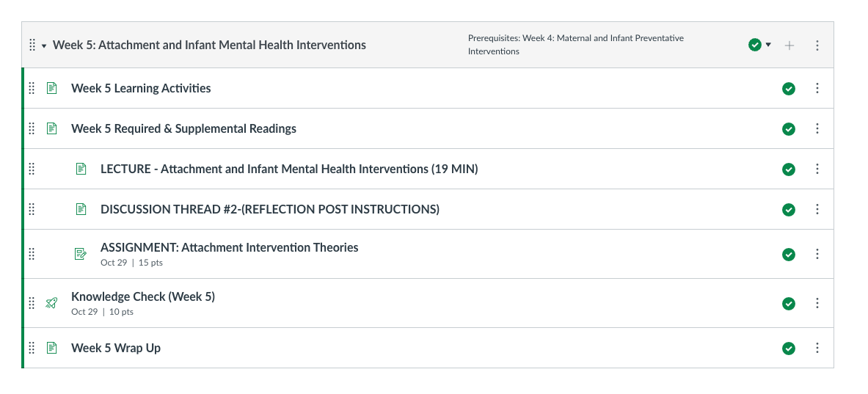Toggle publish status of Week 5 Learning Activities

789,89
